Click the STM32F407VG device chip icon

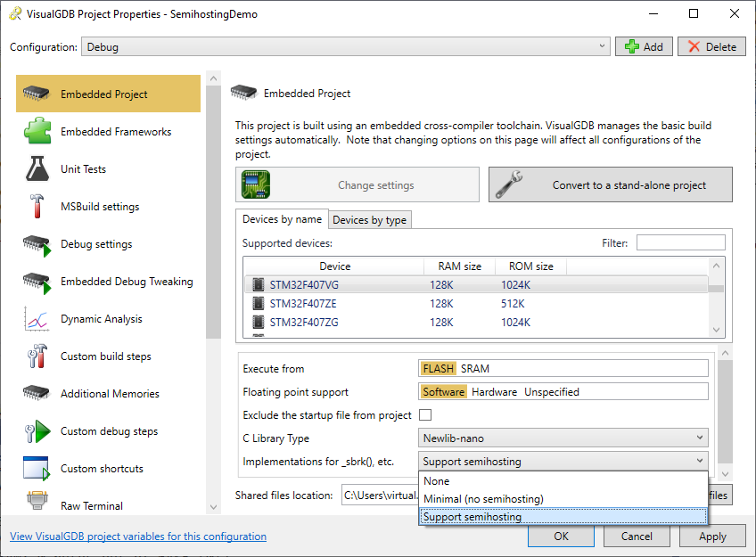click(259, 285)
